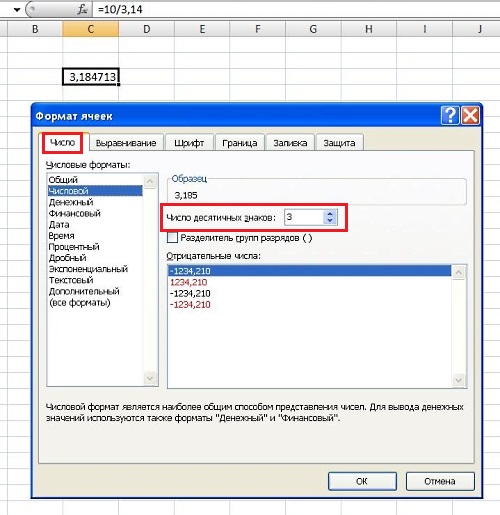Decrease decimal places with down spinner arrow
500x515 pixels.
tap(330, 220)
